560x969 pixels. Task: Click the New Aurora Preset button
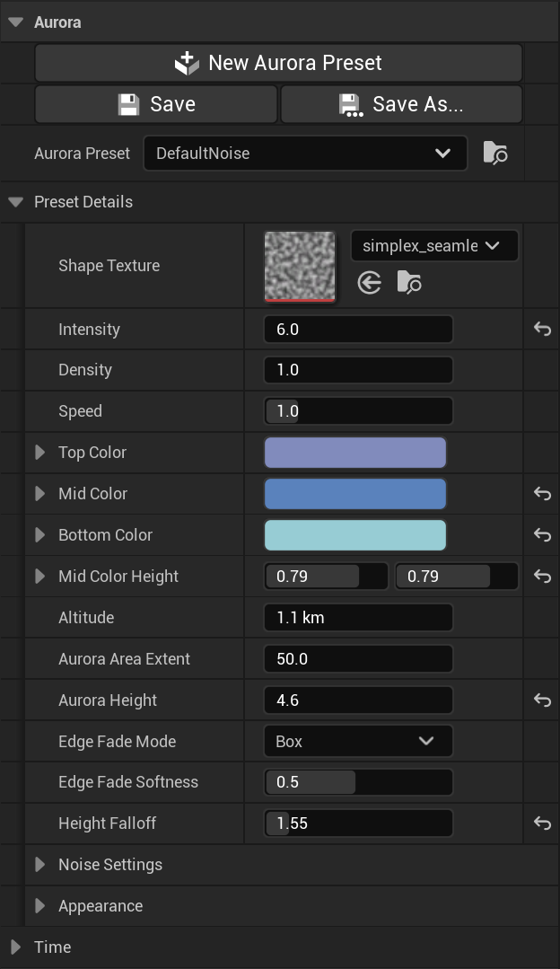point(278,64)
